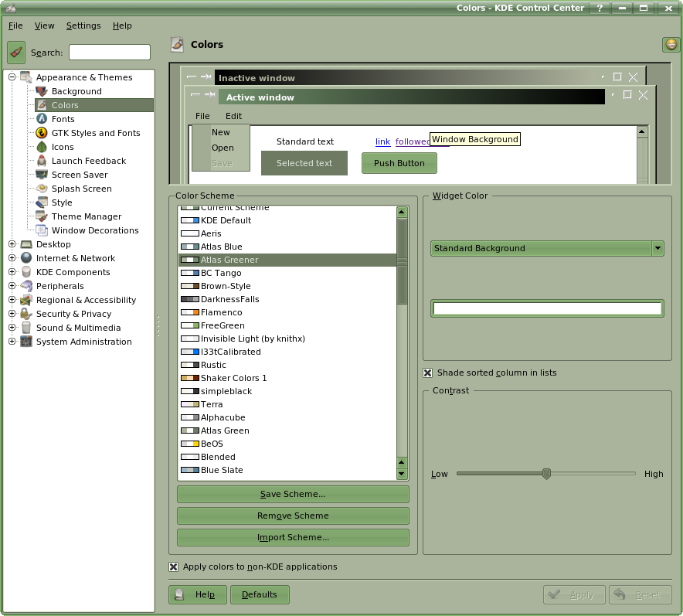Click the Colors palette icon in header

point(177,44)
